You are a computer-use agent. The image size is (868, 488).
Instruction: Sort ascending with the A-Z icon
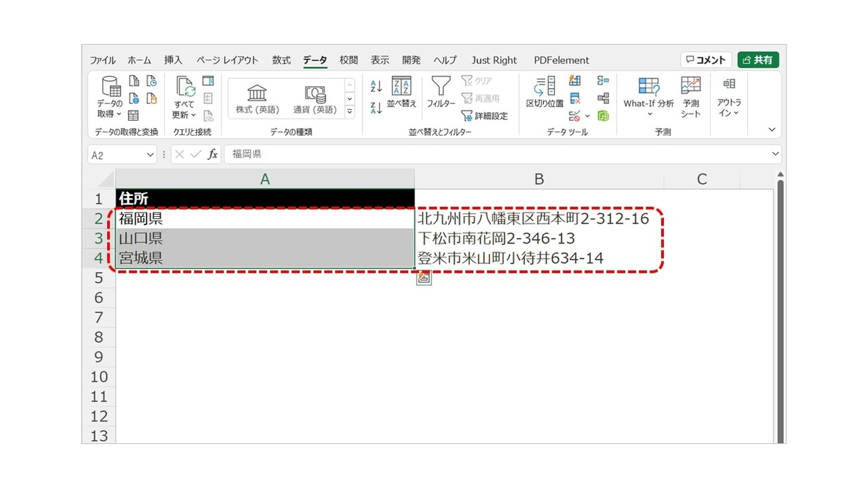coord(376,87)
